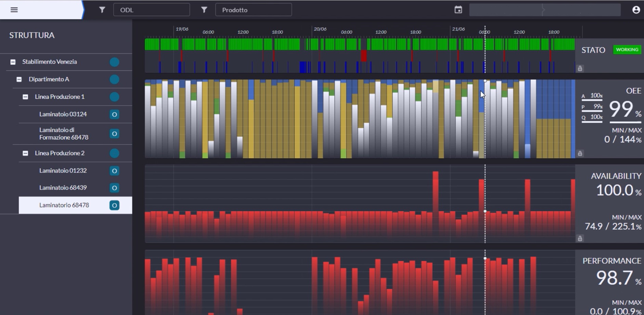Click the O badge for Laminatoio 68439
This screenshot has height=315, width=644.
tap(114, 188)
